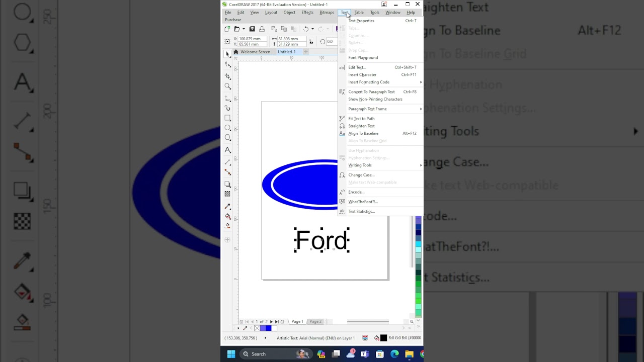The image size is (644, 362).
Task: Open the dropdown arrow beside Open folder
Action: [244, 29]
